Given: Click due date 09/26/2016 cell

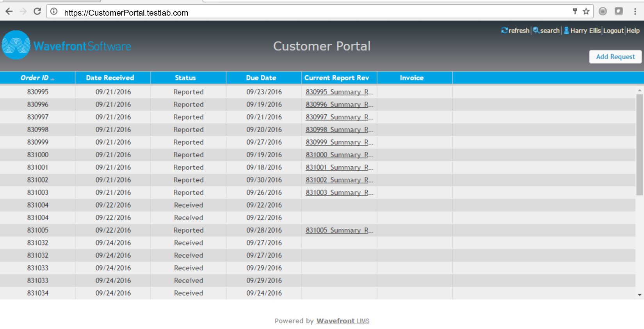Looking at the screenshot, I should pos(264,192).
